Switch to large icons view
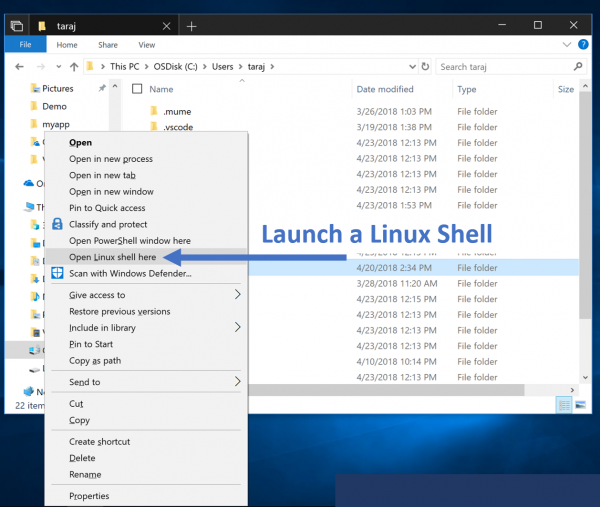Image resolution: width=600 pixels, height=507 pixels. 581,405
